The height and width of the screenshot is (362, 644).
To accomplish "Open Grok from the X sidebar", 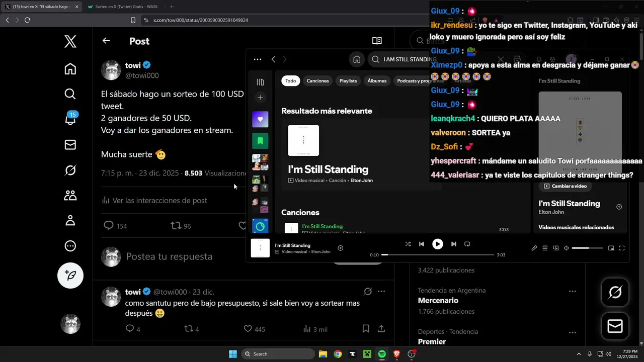I will 70,170.
